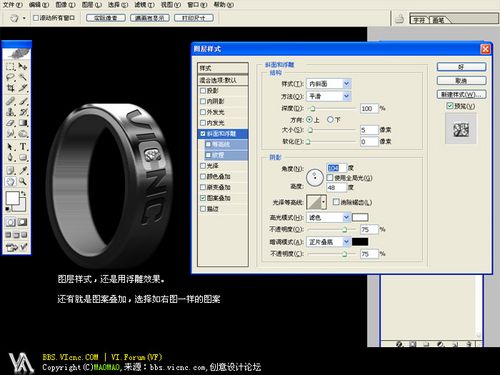The width and height of the screenshot is (500, 375).
Task: Pick the Clone Stamp tool
Action: [x=11, y=112]
